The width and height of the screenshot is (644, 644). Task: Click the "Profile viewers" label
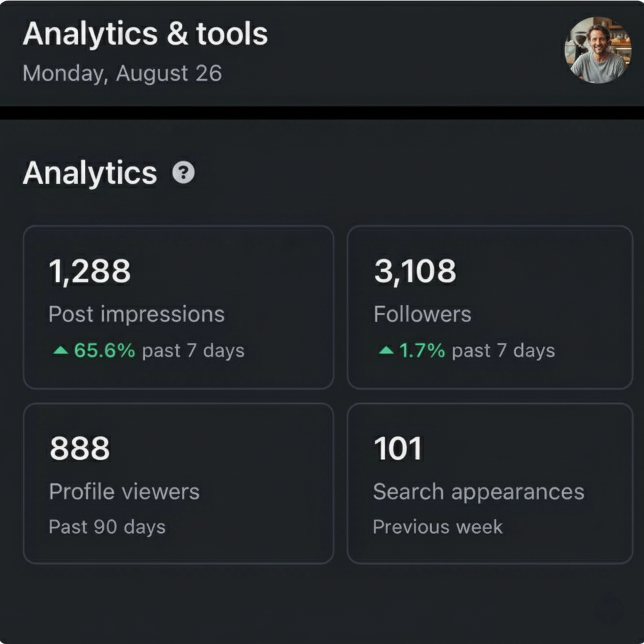click(x=124, y=491)
